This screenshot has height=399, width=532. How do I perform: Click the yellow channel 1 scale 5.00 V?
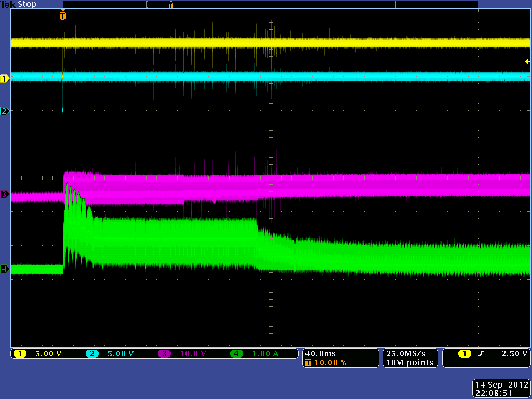click(48, 354)
